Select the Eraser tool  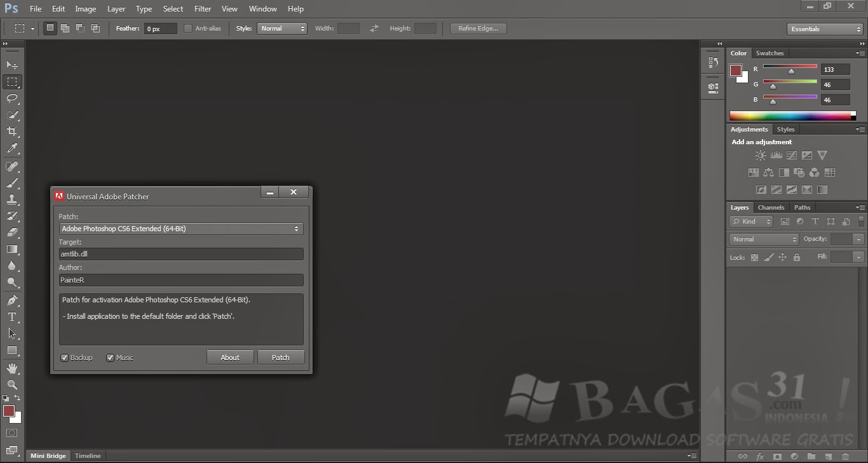pos(12,232)
